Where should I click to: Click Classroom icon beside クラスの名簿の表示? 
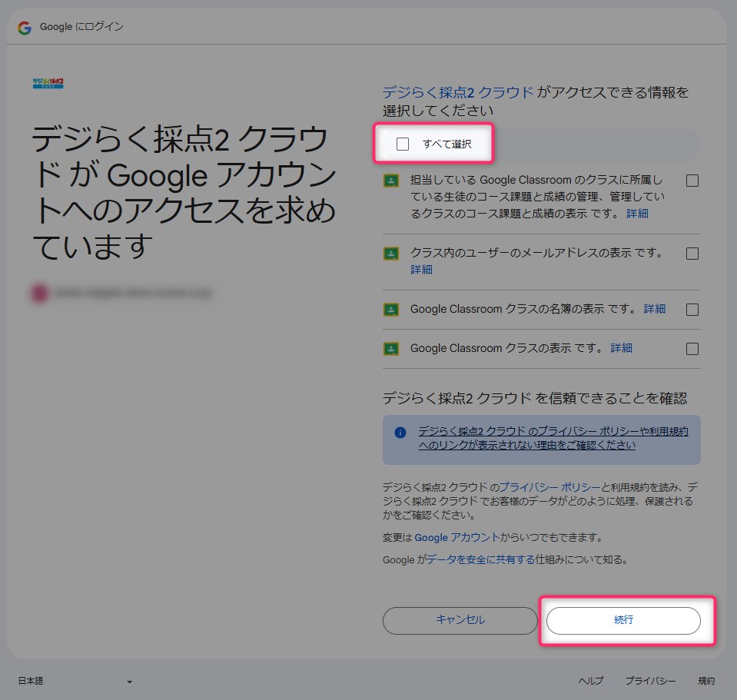tap(391, 310)
